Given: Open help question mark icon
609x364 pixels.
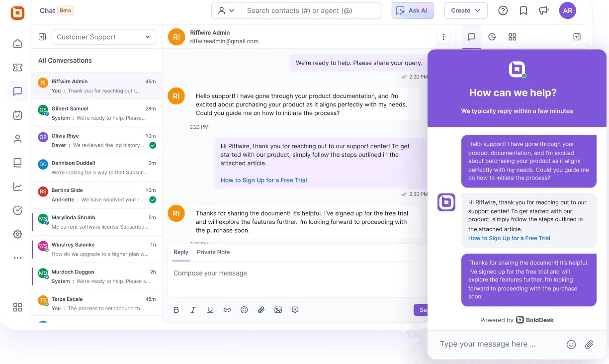Looking at the screenshot, I should pyautogui.click(x=503, y=10).
